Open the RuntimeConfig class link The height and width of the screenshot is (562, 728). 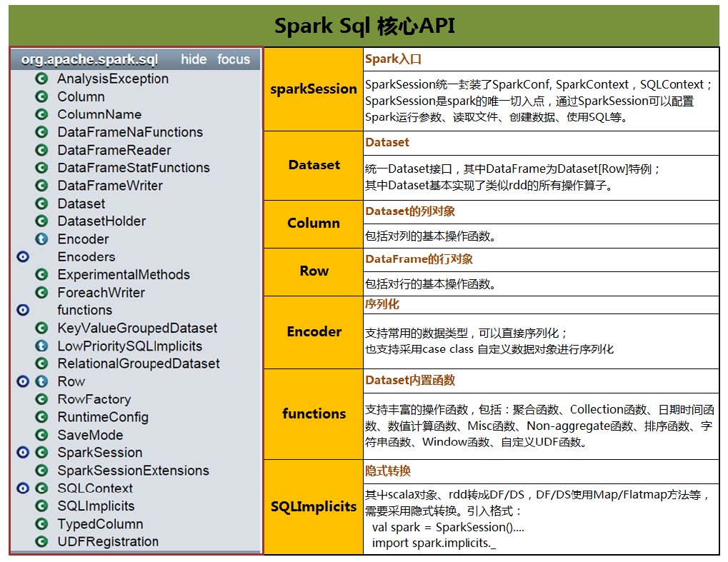[x=103, y=417]
